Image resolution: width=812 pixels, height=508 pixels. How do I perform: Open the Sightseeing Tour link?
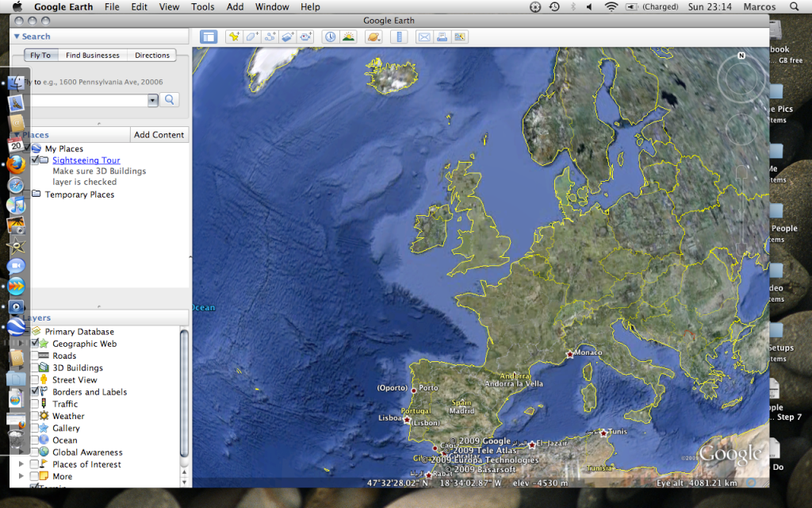pos(86,160)
